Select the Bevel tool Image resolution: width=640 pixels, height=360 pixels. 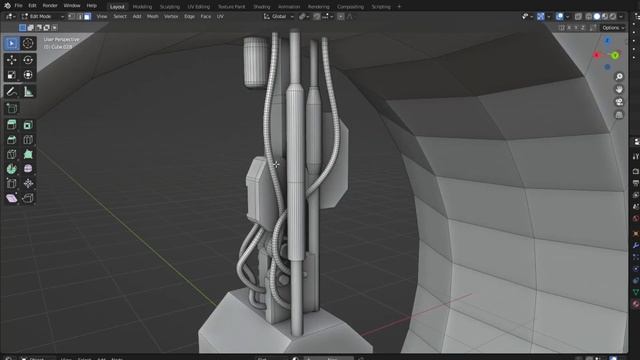point(11,140)
